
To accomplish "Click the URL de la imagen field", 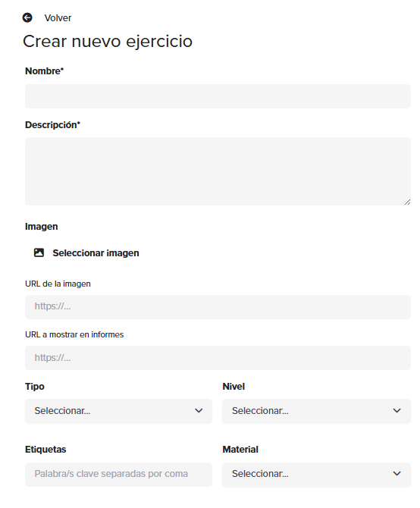I will click(218, 307).
